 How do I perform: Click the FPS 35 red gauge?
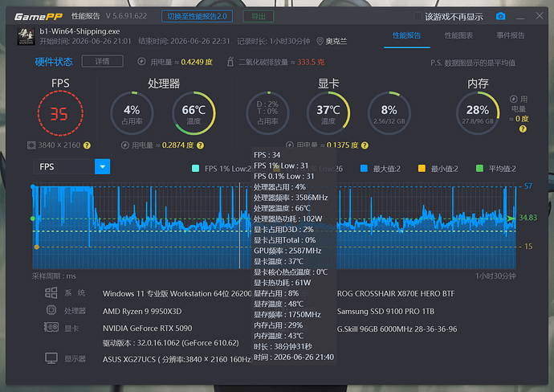click(60, 113)
